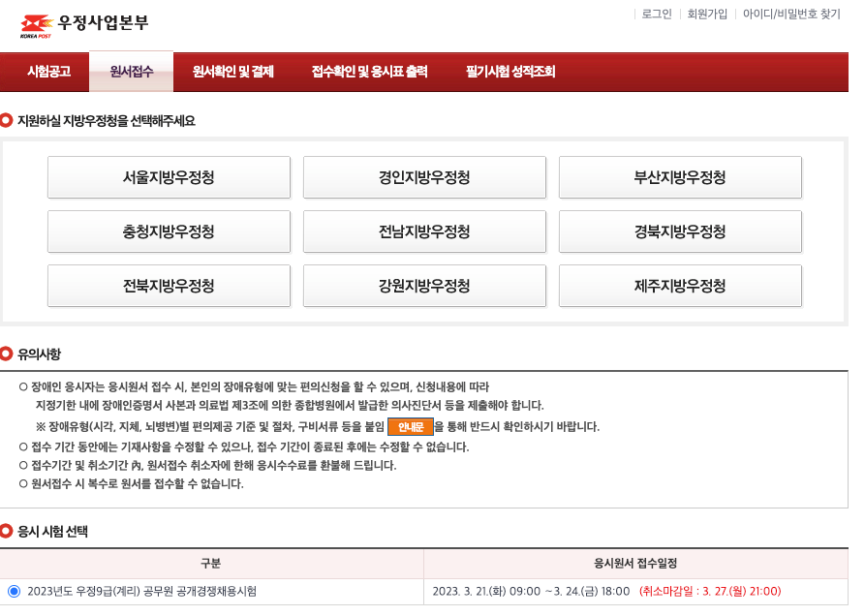This screenshot has height=616, width=865.
Task: Open the 회원가입 link
Action: [x=707, y=14]
